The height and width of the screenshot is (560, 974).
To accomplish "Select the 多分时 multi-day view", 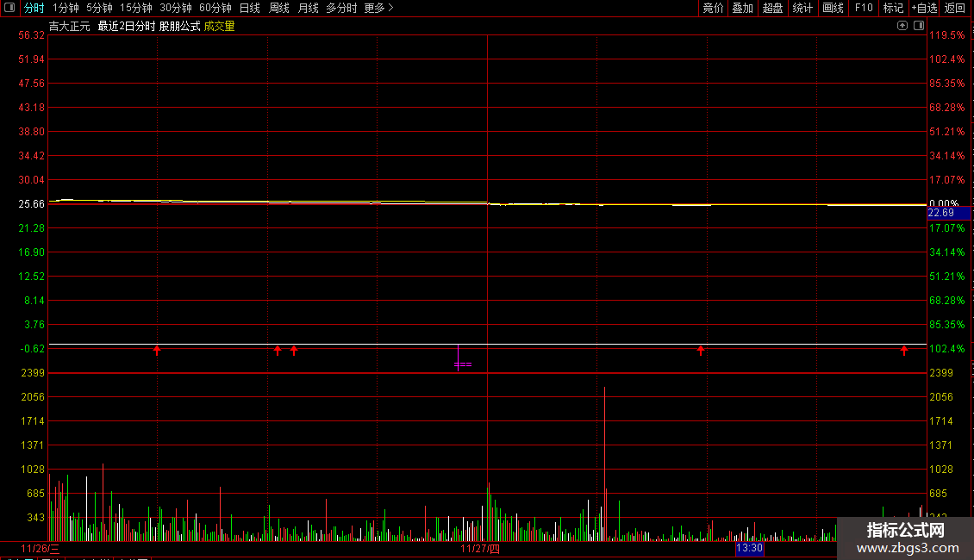I will click(341, 8).
